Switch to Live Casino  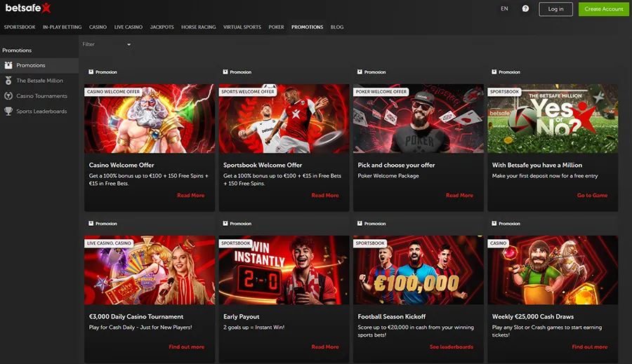point(129,27)
